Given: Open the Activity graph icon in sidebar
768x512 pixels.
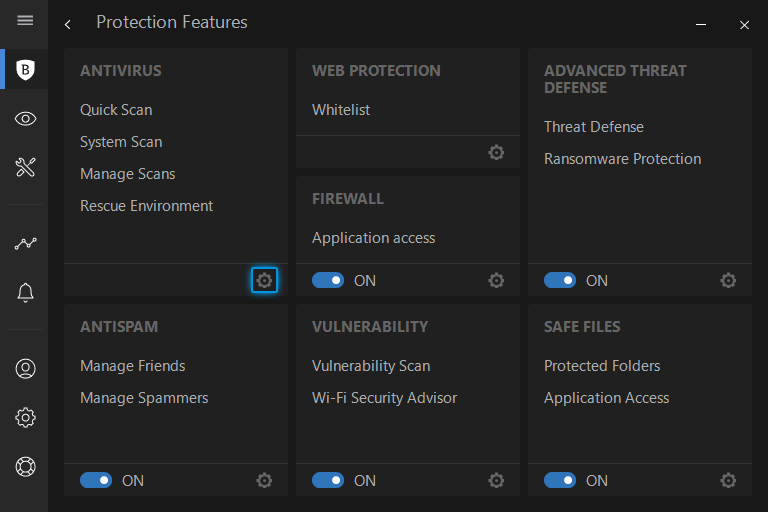Looking at the screenshot, I should tap(25, 243).
